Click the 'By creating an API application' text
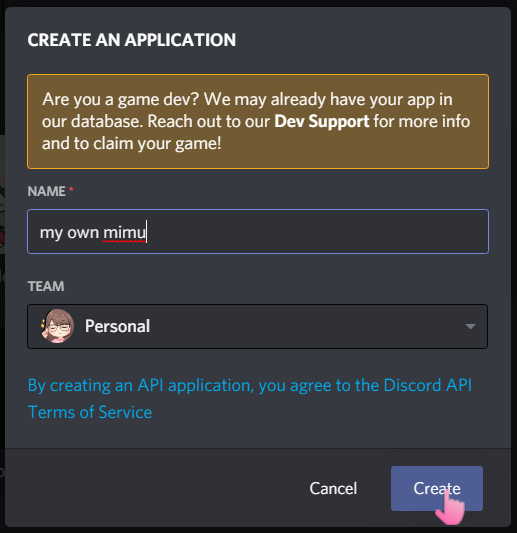The width and height of the screenshot is (517, 533). tap(140, 385)
